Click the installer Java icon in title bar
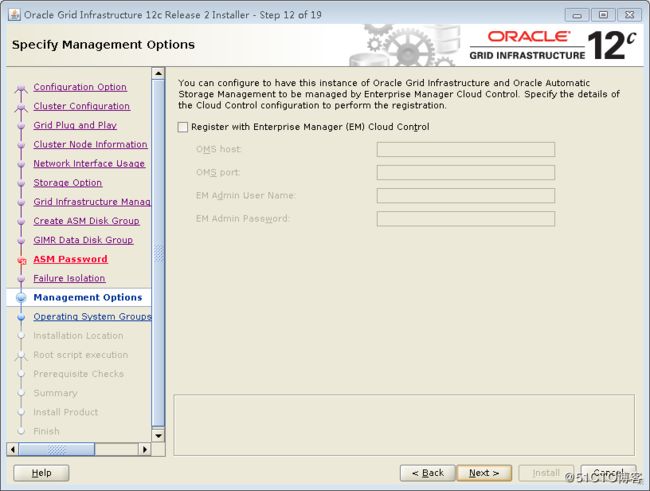650x491 pixels. pos(15,15)
